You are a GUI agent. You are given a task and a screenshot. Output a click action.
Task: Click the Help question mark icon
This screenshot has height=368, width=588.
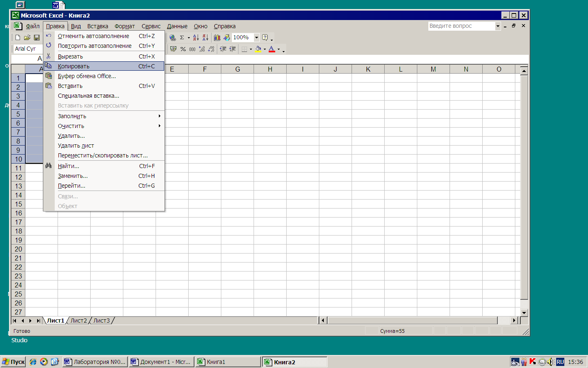click(265, 38)
